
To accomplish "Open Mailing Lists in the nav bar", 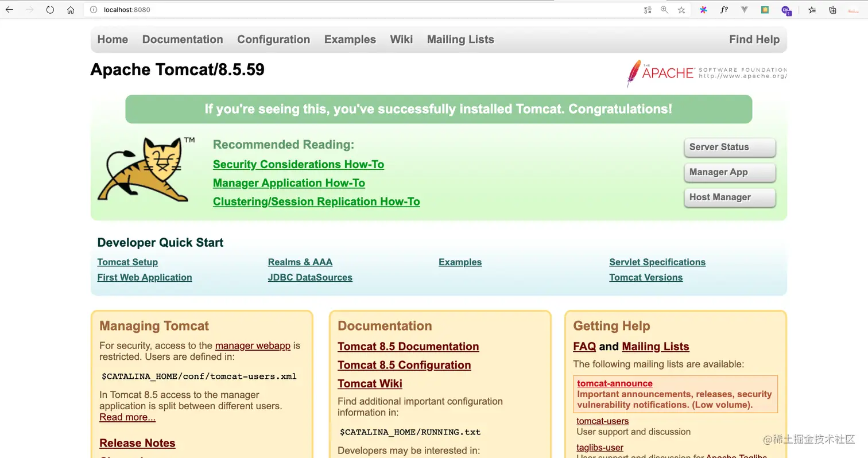I will pyautogui.click(x=460, y=40).
